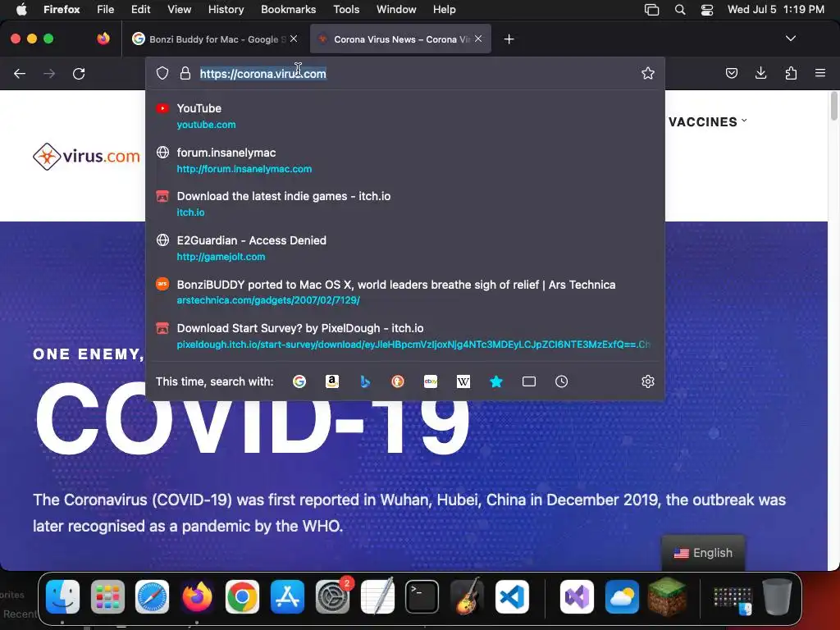
Task: Expand the list all tabs chevron
Action: pyautogui.click(x=790, y=39)
